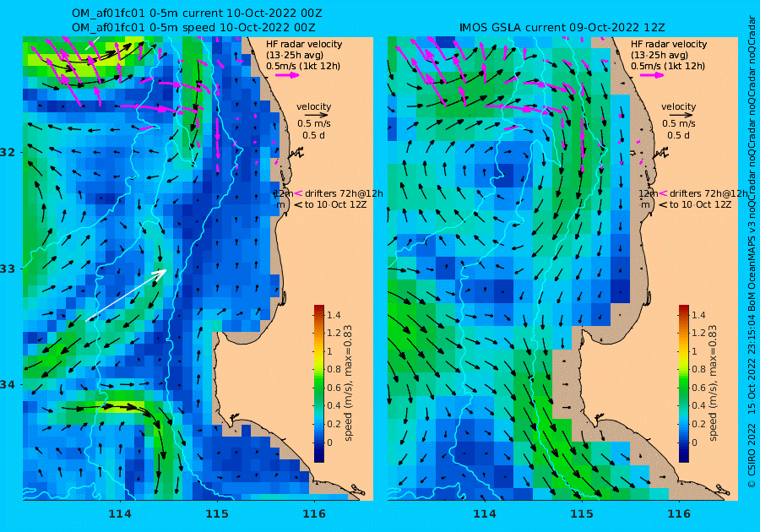Click the 'IMOS GSLA current 09-Oct-2022 12Z' title
This screenshot has width=760, height=532.
pos(562,28)
